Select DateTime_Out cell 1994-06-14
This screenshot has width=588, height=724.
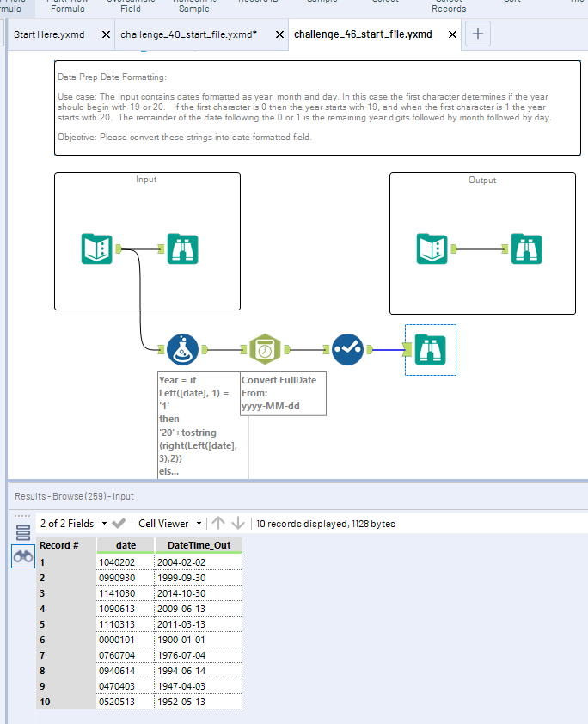click(x=199, y=671)
